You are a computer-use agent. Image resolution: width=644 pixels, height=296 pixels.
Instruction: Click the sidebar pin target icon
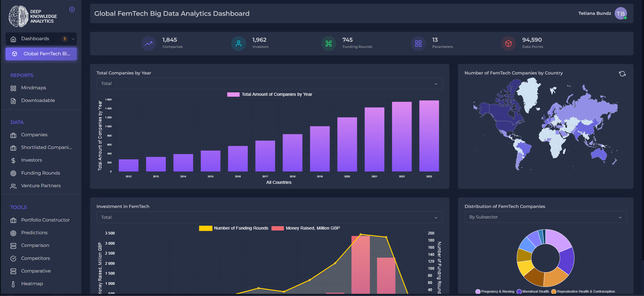(72, 10)
